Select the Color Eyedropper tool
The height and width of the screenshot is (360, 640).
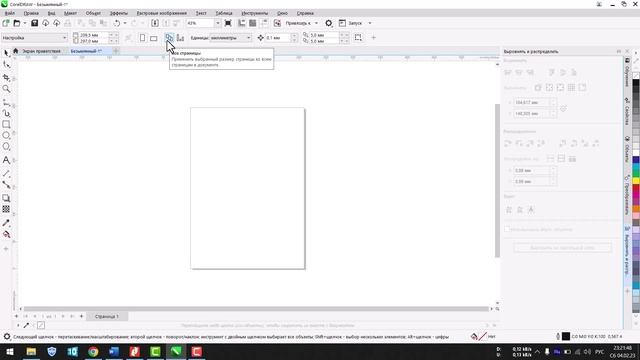(6, 223)
